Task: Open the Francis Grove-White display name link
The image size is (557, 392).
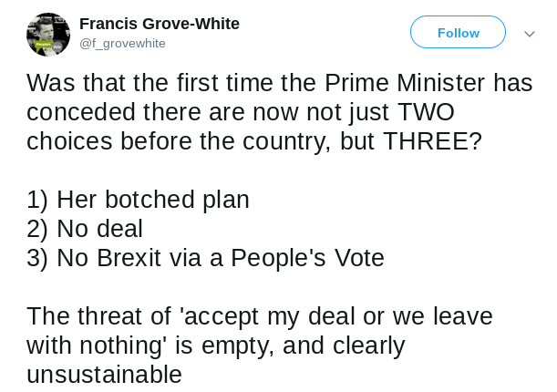Action: (160, 24)
